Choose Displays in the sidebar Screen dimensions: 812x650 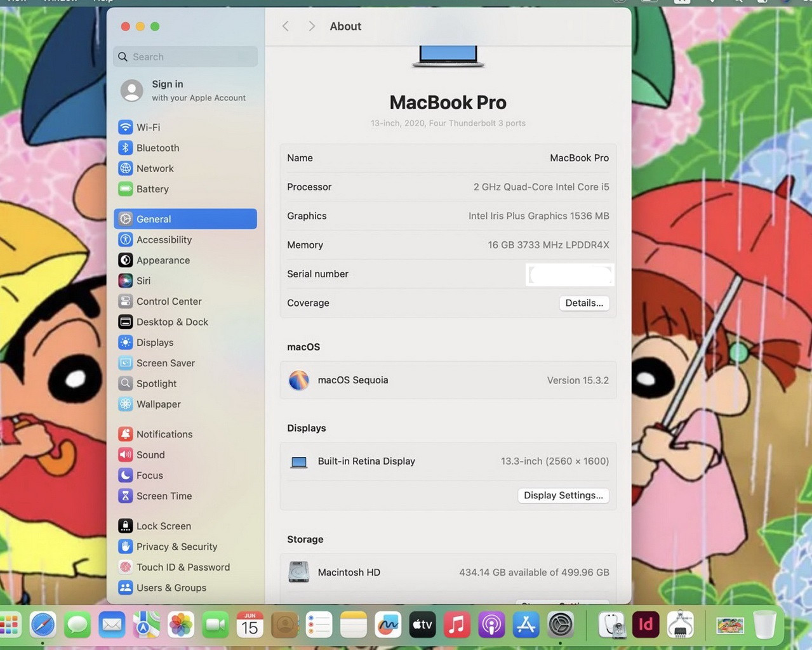pos(185,342)
